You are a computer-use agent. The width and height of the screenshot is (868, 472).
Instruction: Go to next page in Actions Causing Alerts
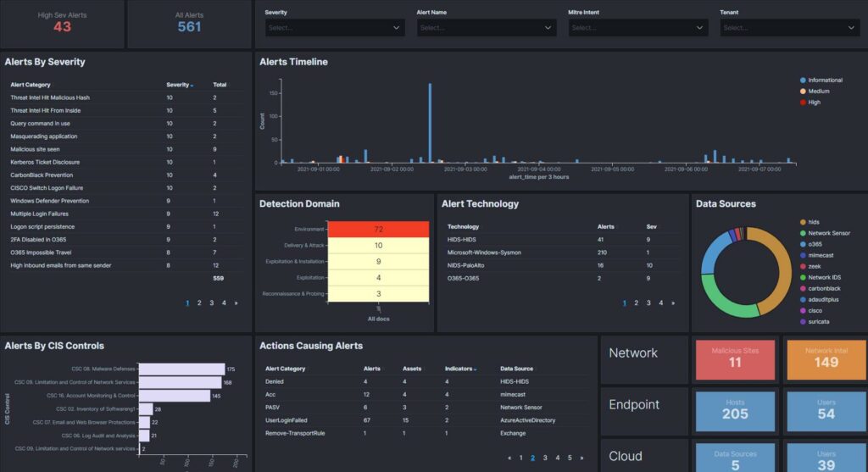tap(581, 458)
